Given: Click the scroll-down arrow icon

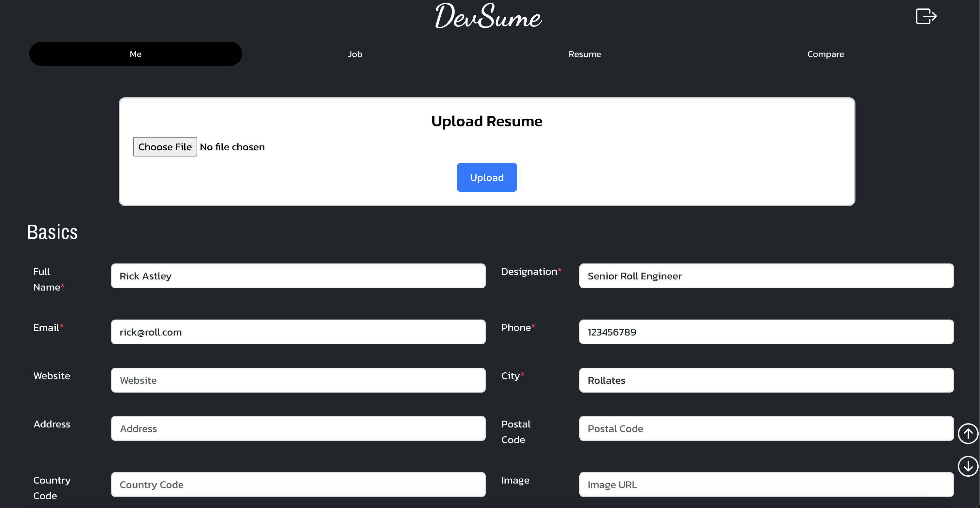Looking at the screenshot, I should (967, 466).
